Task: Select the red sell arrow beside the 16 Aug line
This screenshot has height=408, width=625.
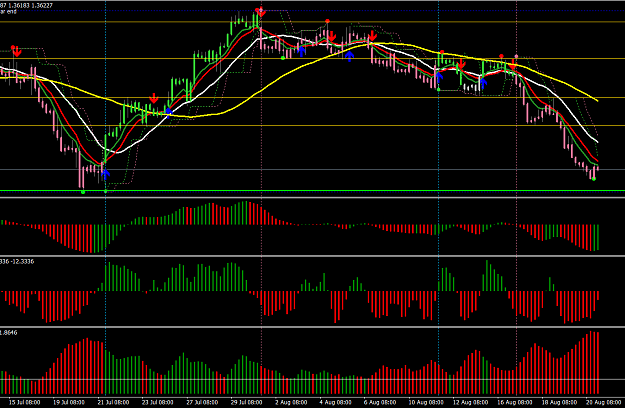Action: pos(514,66)
